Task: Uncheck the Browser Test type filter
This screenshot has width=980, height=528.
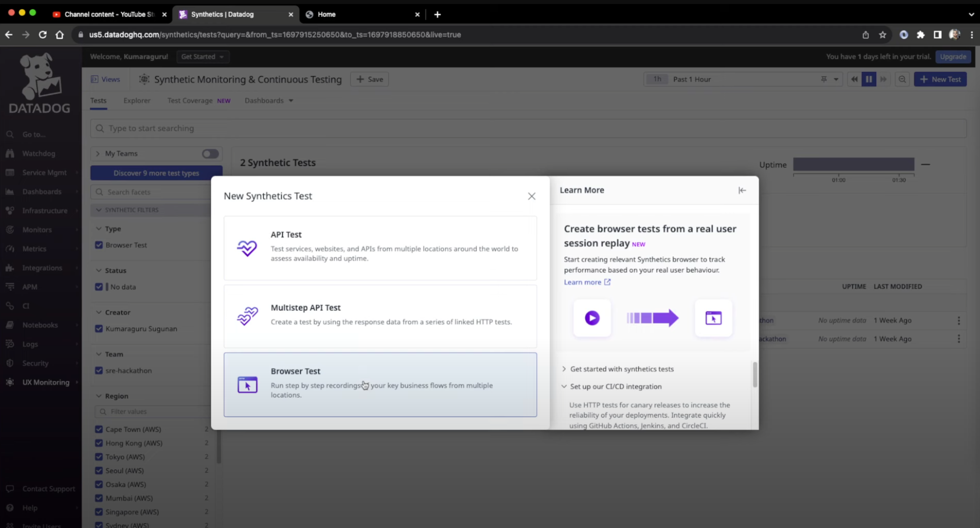Action: pyautogui.click(x=99, y=245)
